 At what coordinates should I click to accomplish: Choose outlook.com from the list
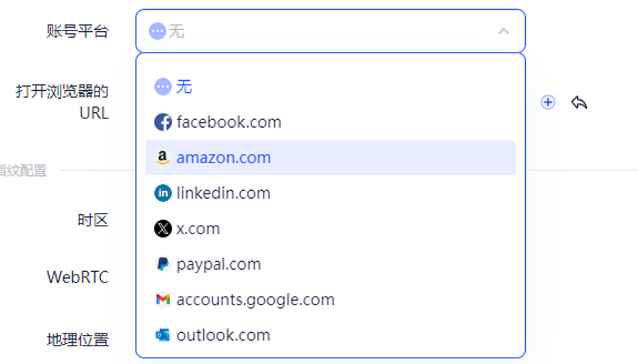click(330, 335)
